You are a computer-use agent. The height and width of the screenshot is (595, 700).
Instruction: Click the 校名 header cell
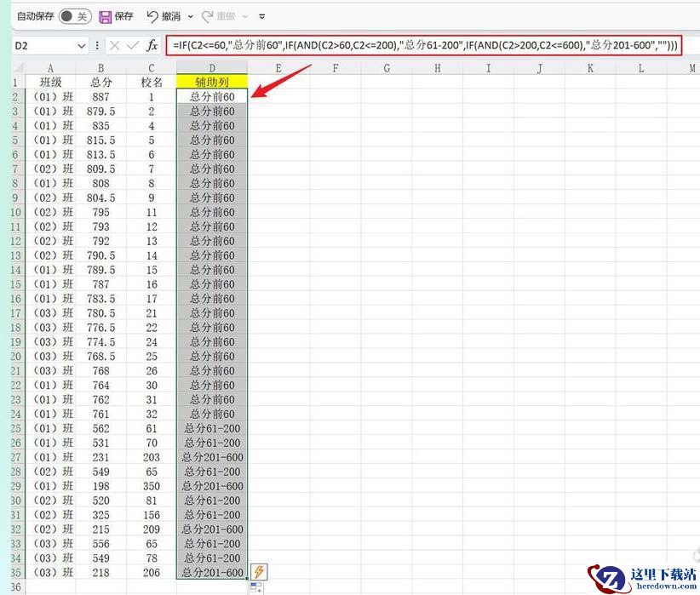click(x=152, y=82)
